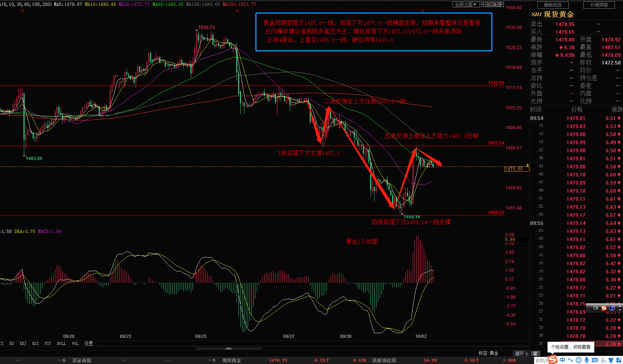The width and height of the screenshot is (623, 364).
Task: Click the grid toolbox icon on Sogou bar
Action: 619,360
